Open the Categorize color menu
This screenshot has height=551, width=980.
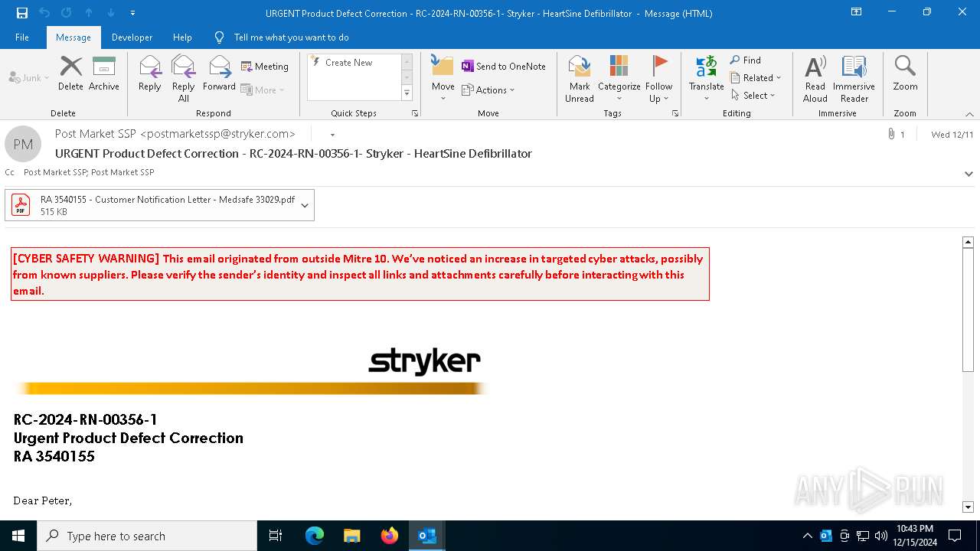pos(619,78)
